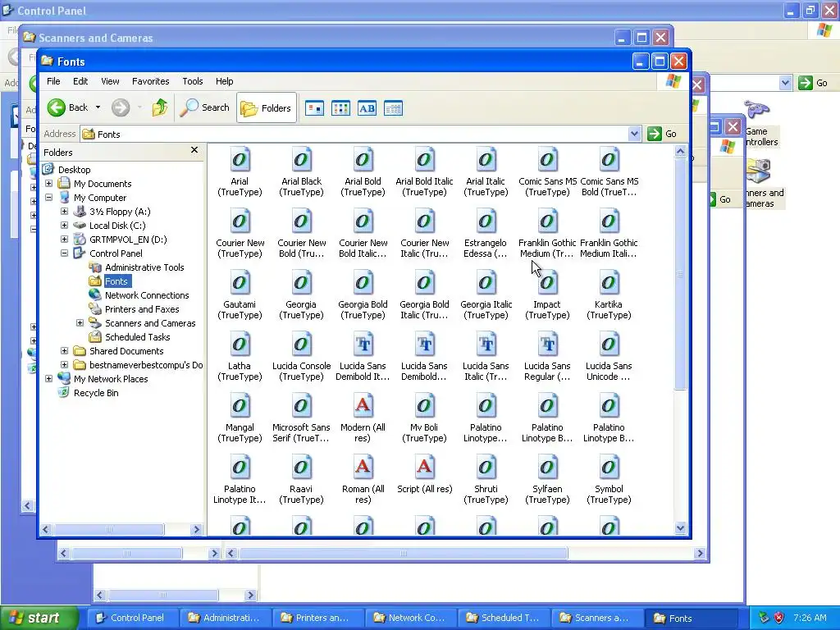Image resolution: width=840 pixels, height=630 pixels.
Task: Open the Arial (TrueType) font icon
Action: [x=240, y=160]
